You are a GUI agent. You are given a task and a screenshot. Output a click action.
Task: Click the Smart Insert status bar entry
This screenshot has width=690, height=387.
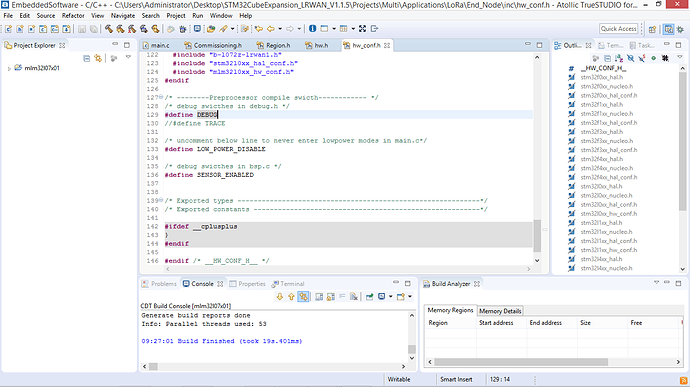[456, 379]
